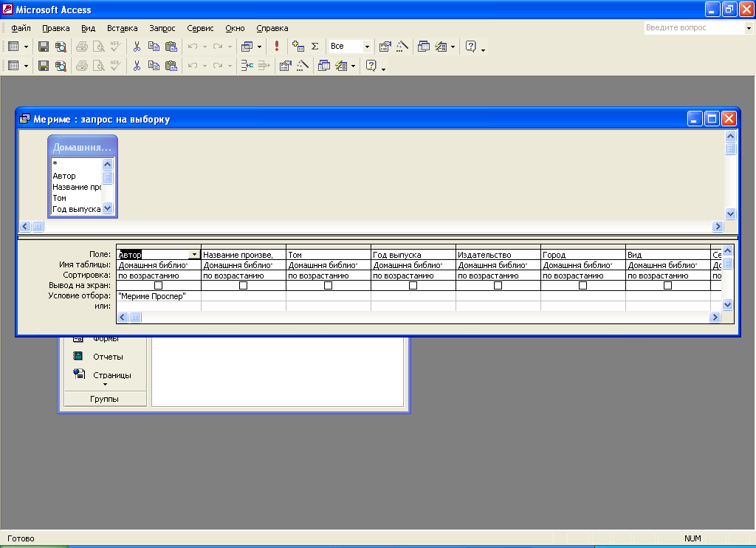Open the Все top values combo box

tap(368, 47)
